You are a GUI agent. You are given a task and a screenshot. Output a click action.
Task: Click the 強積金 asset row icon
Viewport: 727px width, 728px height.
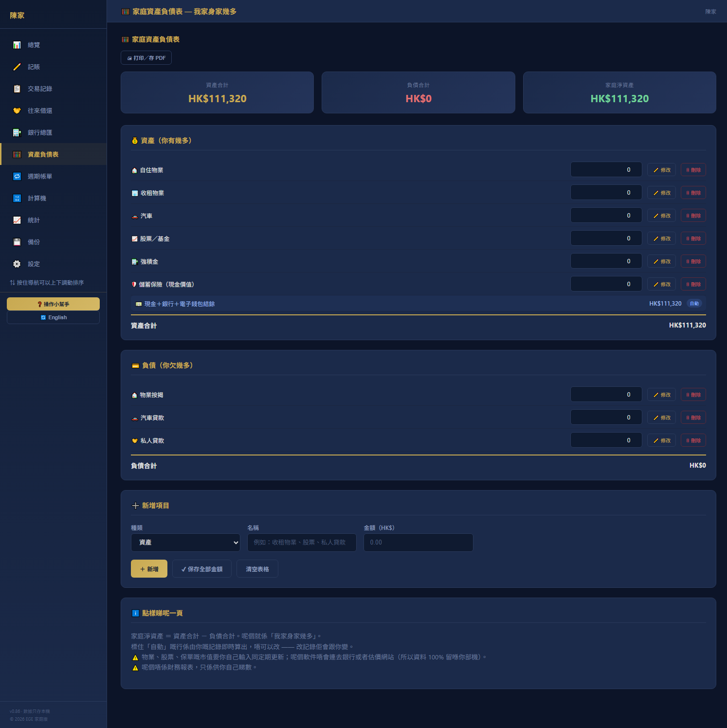point(135,262)
